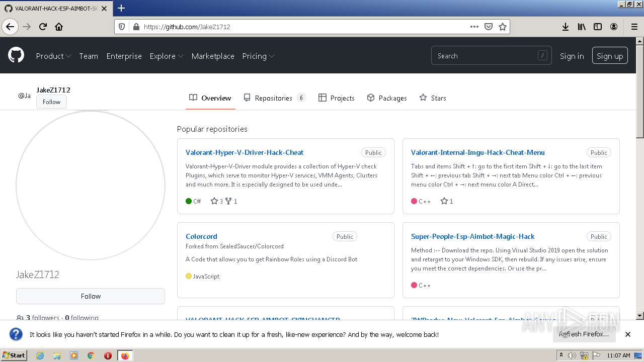Open the Team menu link
Image resolution: width=644 pixels, height=362 pixels.
tap(89, 56)
